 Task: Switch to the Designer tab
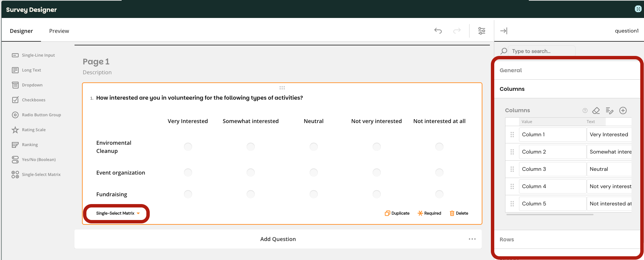pyautogui.click(x=21, y=31)
